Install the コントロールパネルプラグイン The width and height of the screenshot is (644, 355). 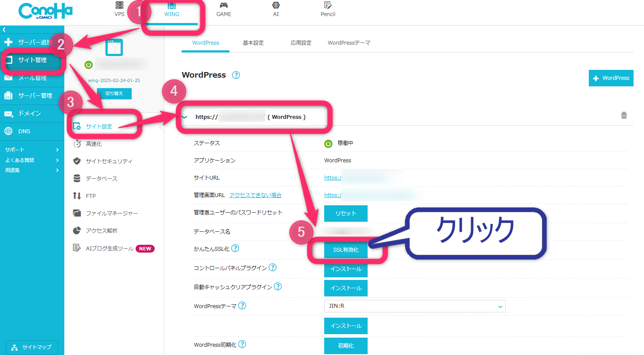(346, 269)
